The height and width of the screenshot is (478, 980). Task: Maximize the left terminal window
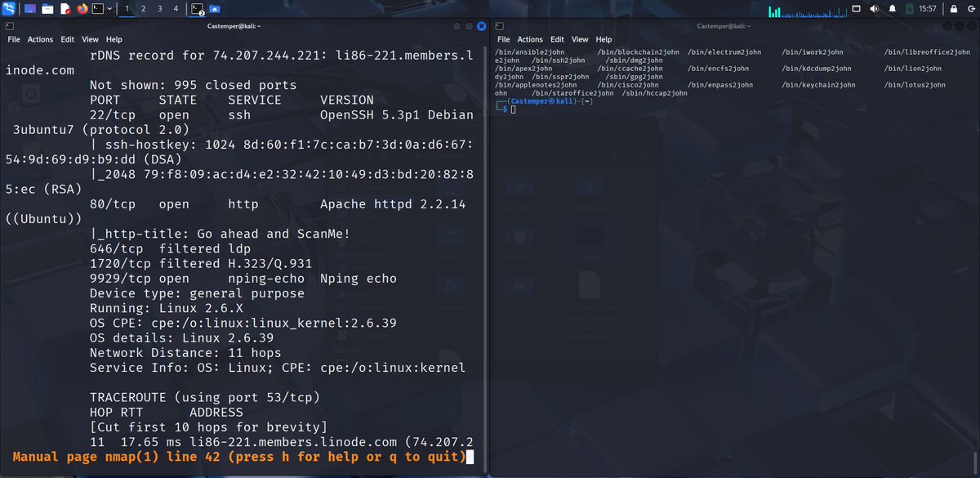pos(470,26)
